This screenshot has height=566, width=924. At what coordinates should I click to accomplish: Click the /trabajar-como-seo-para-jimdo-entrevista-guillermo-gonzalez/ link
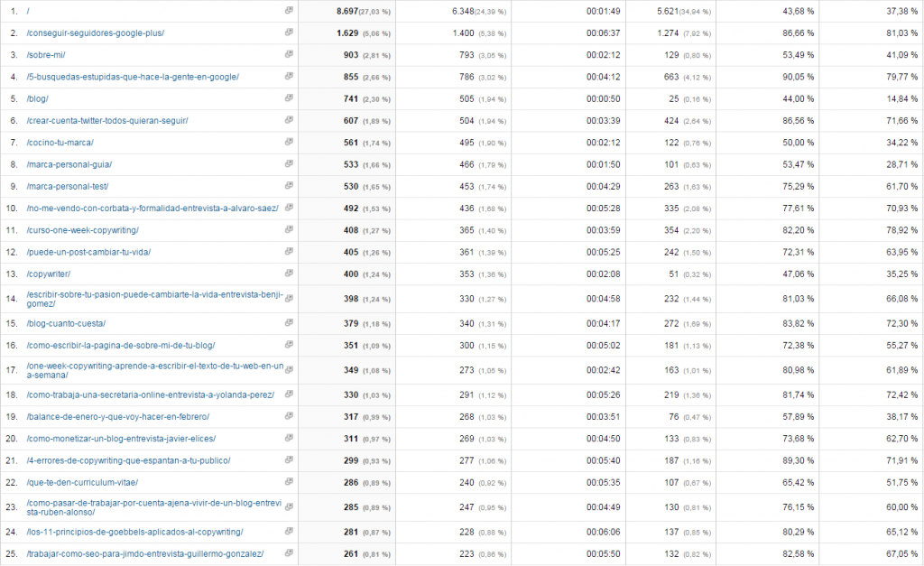coord(144,553)
